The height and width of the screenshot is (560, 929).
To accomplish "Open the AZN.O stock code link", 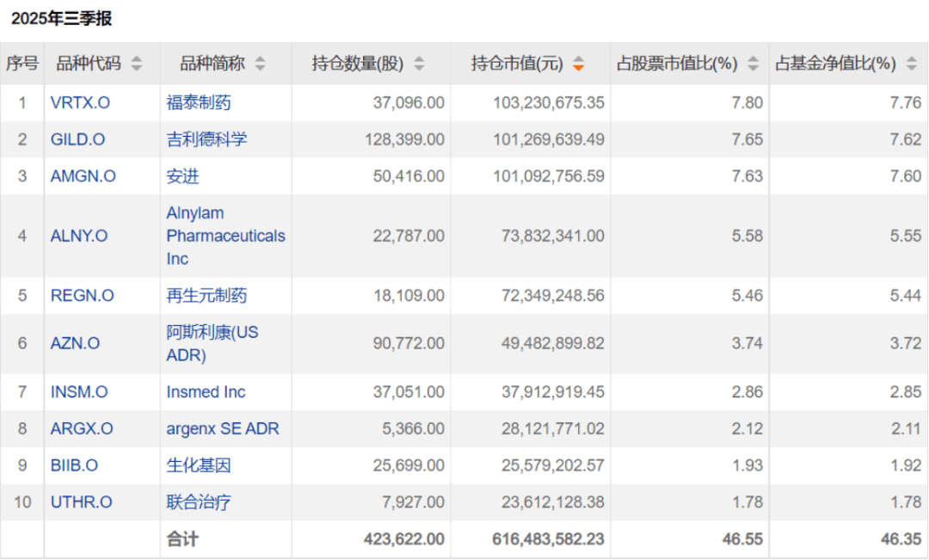I will (x=75, y=344).
